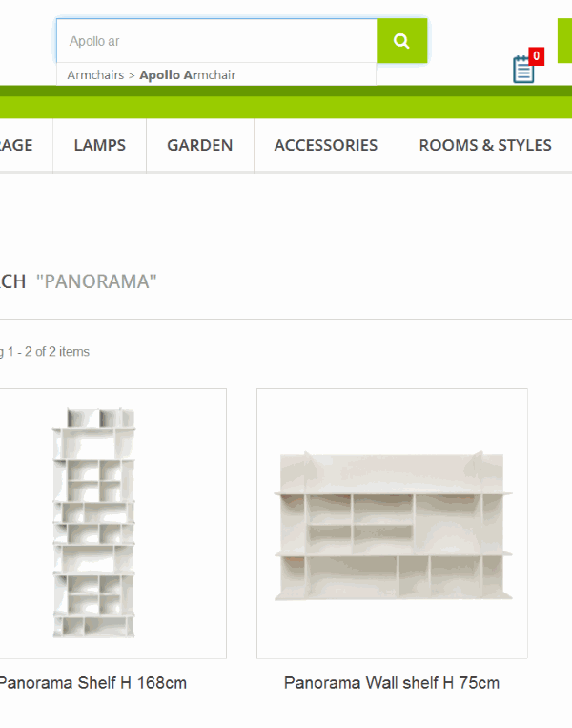Click the Panorama Wall shelf product image
Viewport: 572px width, 728px height.
coord(393,526)
